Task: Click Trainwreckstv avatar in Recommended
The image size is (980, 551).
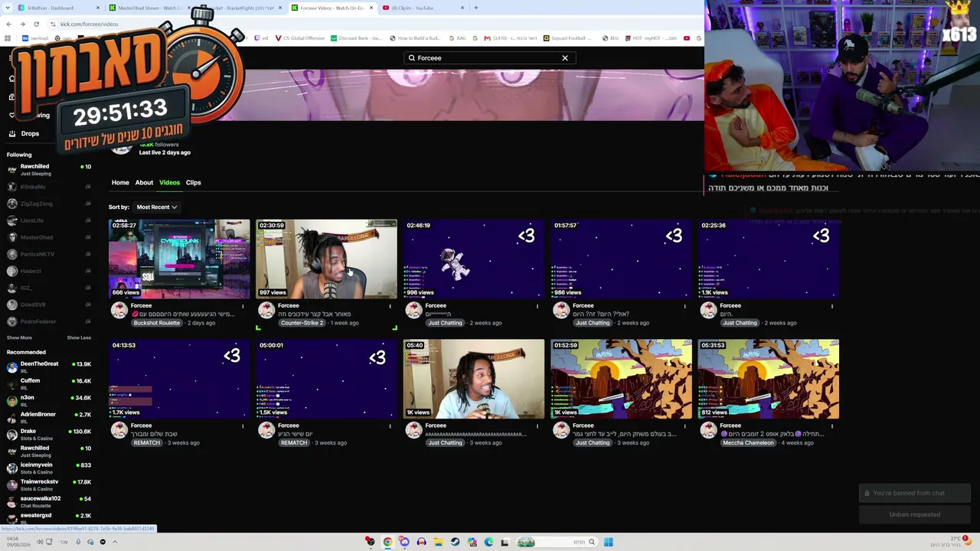Action: [11, 485]
